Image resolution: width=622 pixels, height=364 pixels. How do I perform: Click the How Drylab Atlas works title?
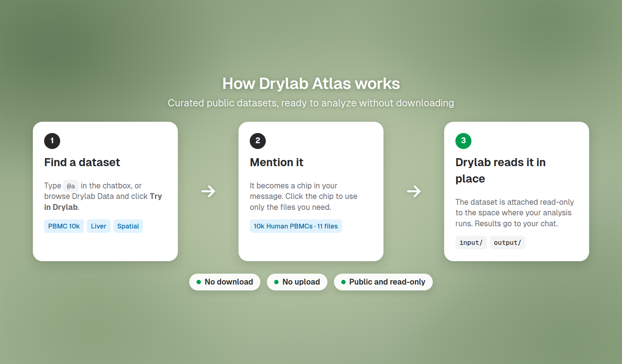[311, 83]
